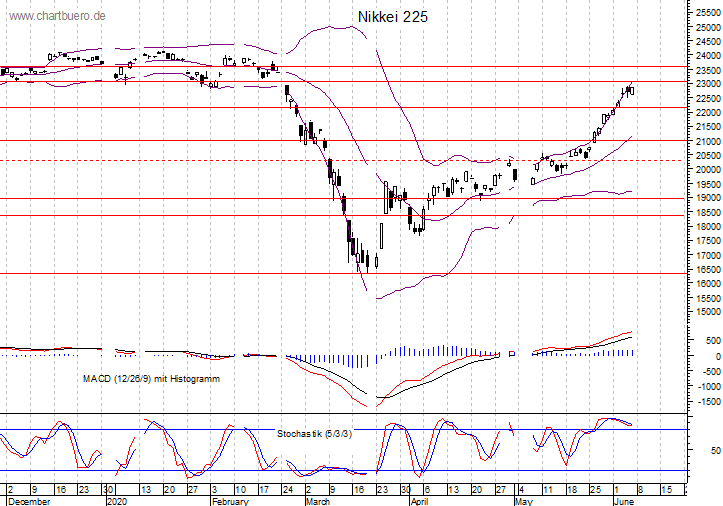Select date label 3 in February
Screen dimensions: 723x506
click(x=214, y=489)
